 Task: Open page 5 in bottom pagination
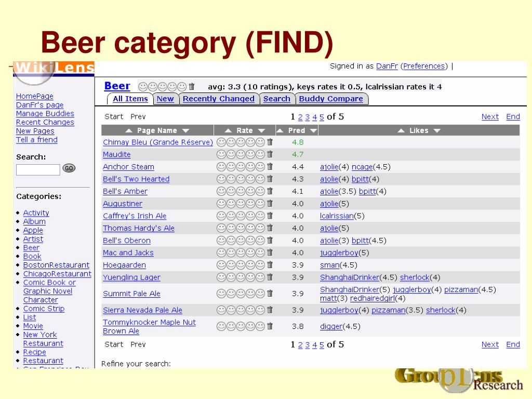click(x=322, y=345)
